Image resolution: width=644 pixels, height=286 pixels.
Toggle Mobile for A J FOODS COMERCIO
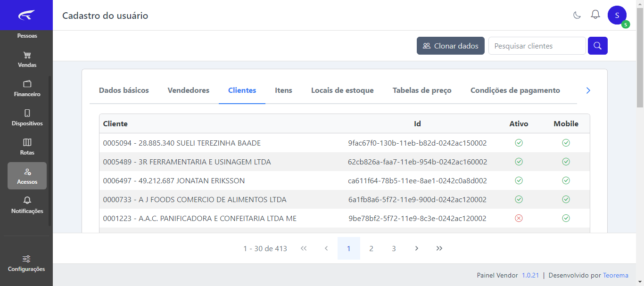(566, 199)
